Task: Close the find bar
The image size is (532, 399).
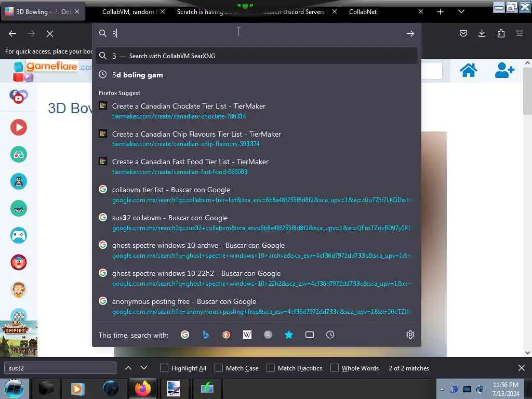Action: click(x=522, y=368)
